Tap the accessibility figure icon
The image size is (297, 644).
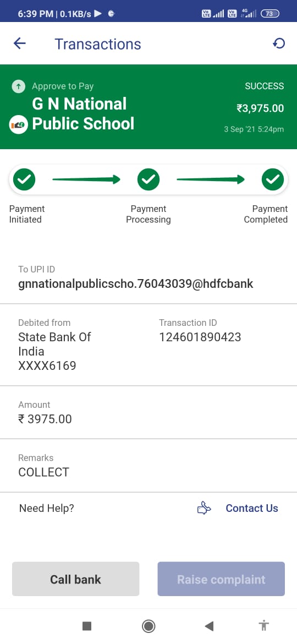tap(264, 625)
